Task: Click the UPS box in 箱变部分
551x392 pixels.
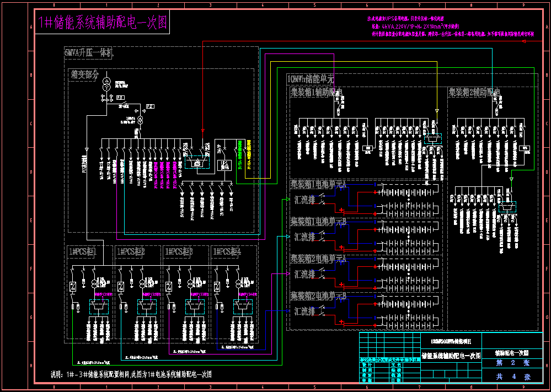Action: (223, 165)
